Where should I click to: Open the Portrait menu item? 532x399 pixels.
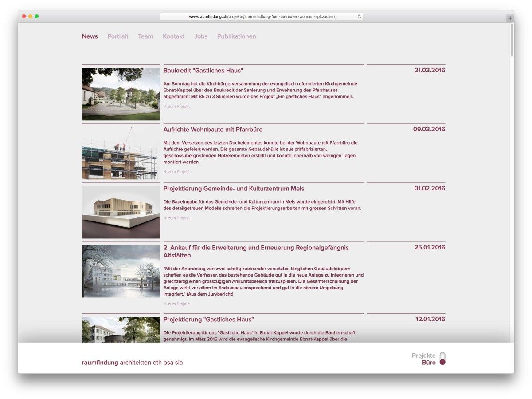117,36
